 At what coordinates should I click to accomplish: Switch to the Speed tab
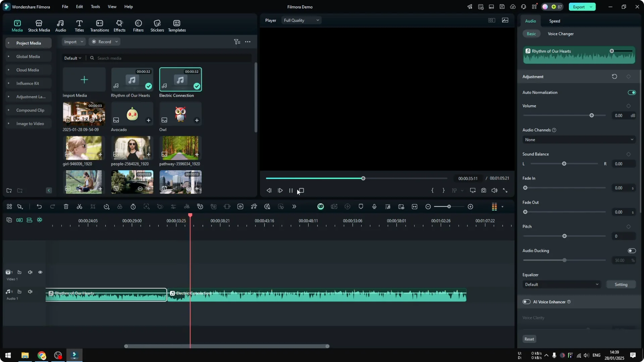554,21
